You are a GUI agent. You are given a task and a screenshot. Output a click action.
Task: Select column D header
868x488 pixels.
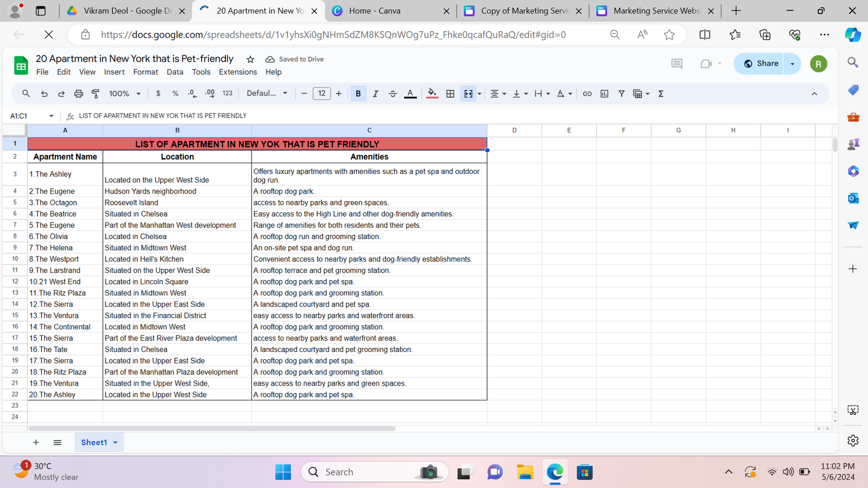(514, 130)
